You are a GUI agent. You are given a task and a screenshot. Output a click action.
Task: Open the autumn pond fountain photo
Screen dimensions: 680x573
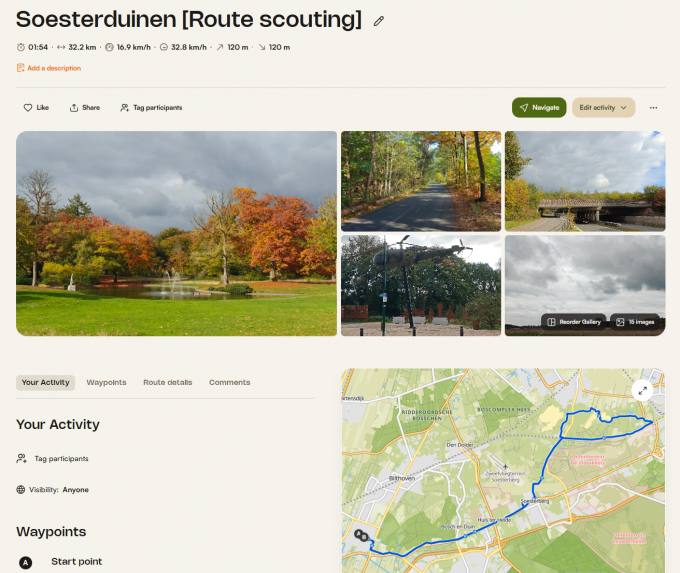[x=176, y=233]
